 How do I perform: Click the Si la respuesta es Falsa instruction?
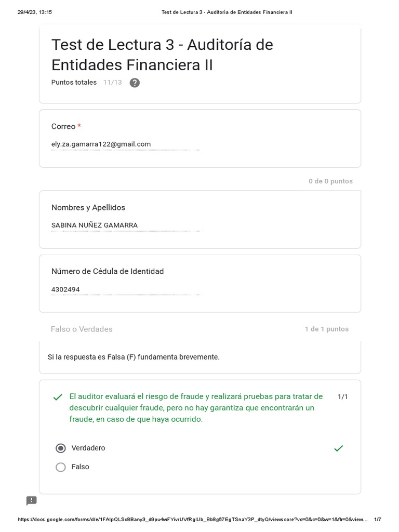coord(134,357)
